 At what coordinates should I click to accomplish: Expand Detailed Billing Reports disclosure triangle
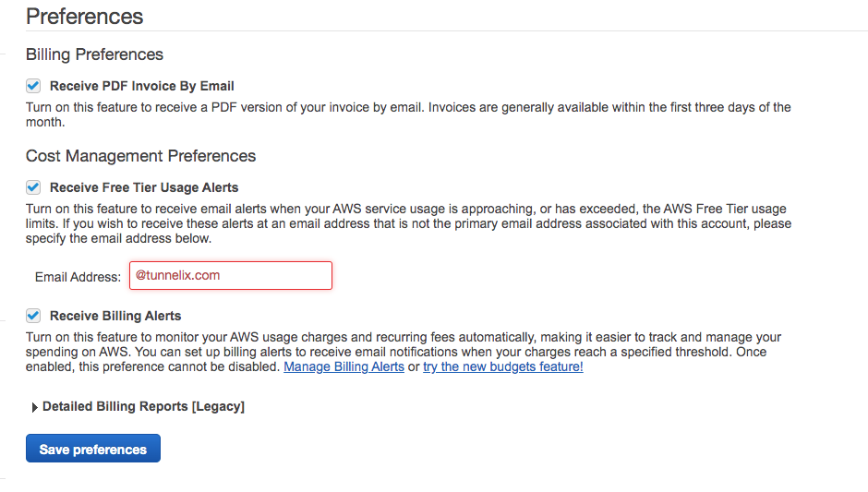[x=35, y=407]
